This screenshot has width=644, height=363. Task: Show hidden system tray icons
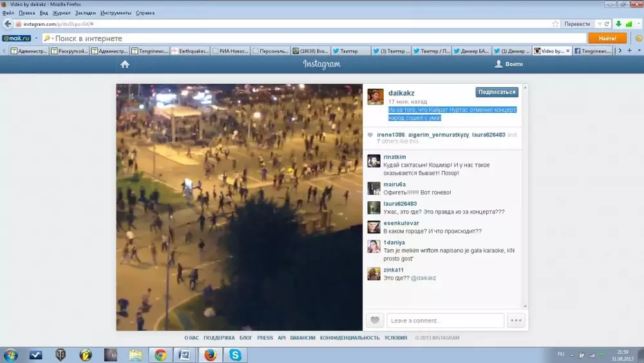click(x=571, y=355)
